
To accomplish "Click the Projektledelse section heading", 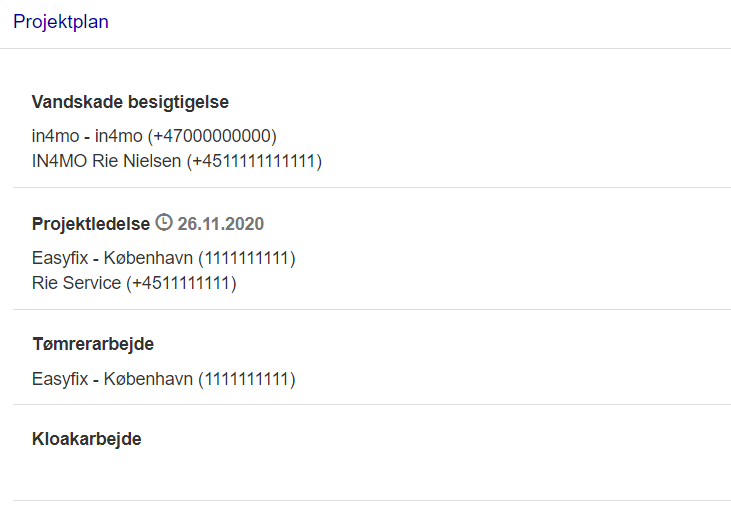I will pos(90,223).
